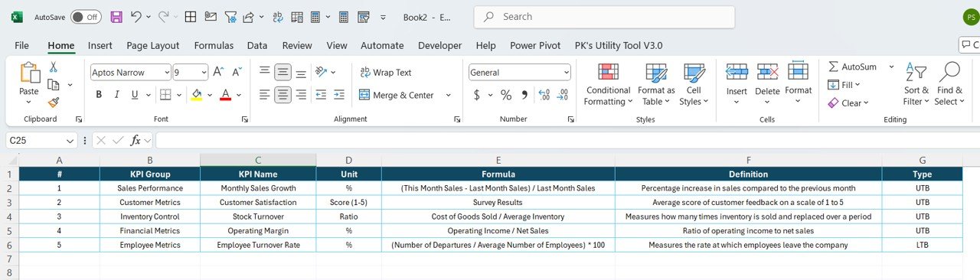Copy selection with the Copy icon

[x=54, y=84]
